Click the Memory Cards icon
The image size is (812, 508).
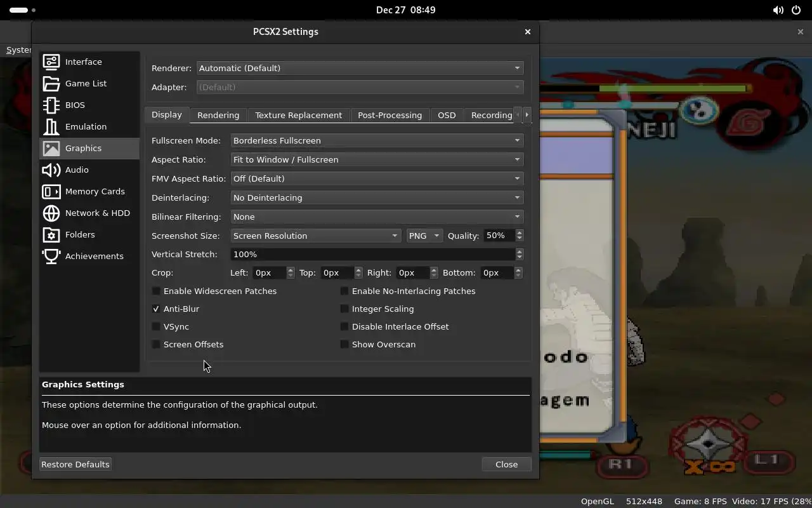51,191
